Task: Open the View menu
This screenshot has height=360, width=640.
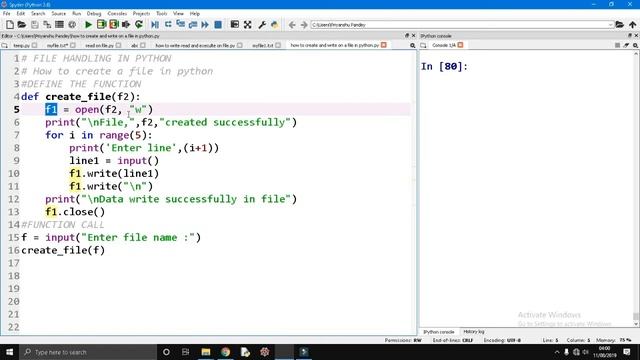Action: [178, 13]
